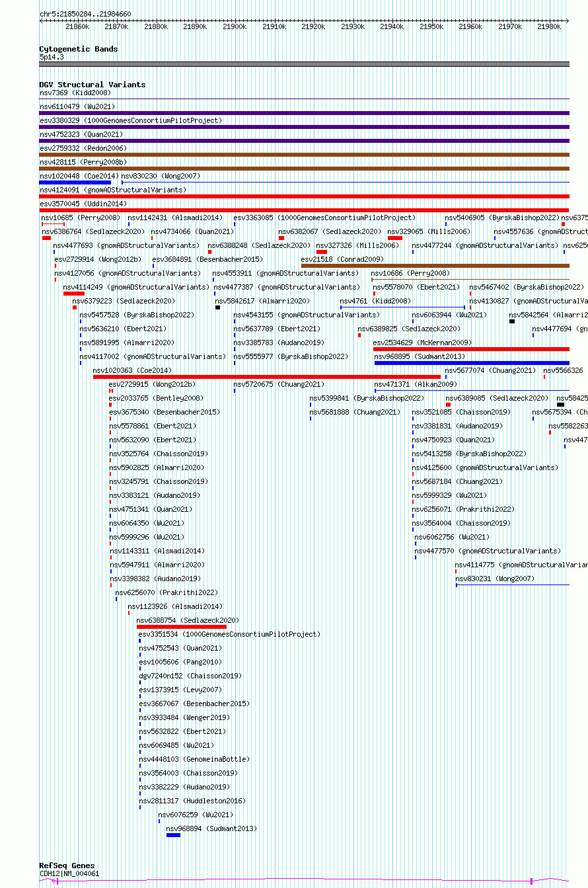Open nsv5406905 (ByrskaBishop2022) label
This screenshot has height=888, width=588.
tap(502, 218)
